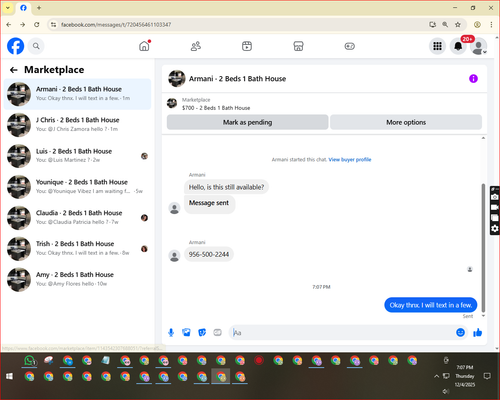Send a thumbs up like
Viewport: 500px width, 400px height.
[x=478, y=332]
